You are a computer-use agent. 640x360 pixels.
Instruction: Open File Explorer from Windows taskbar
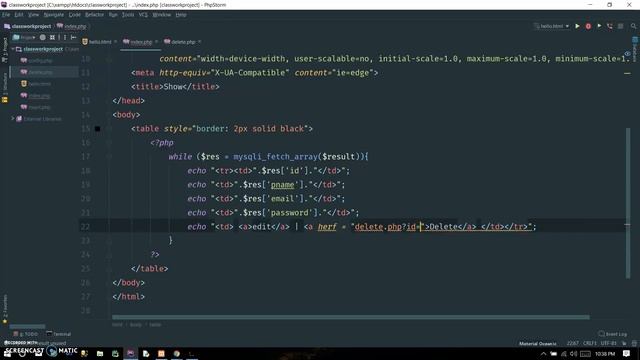[100, 353]
